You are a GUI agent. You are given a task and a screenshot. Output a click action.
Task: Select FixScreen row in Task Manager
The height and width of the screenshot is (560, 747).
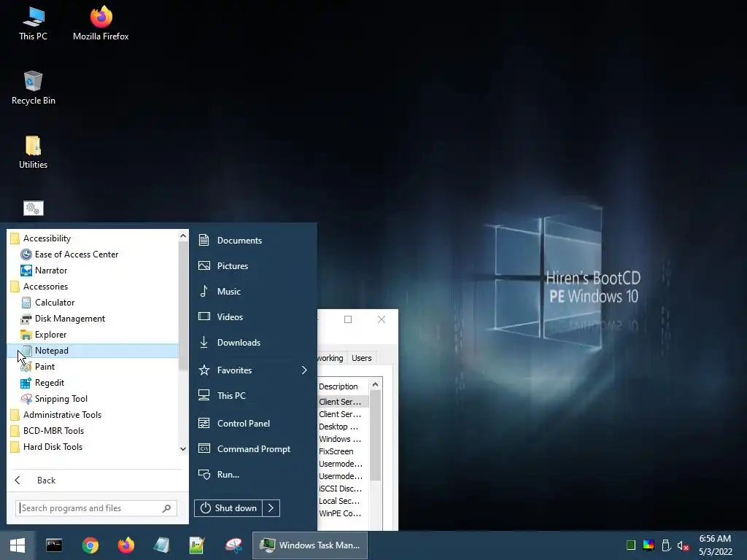pos(336,451)
